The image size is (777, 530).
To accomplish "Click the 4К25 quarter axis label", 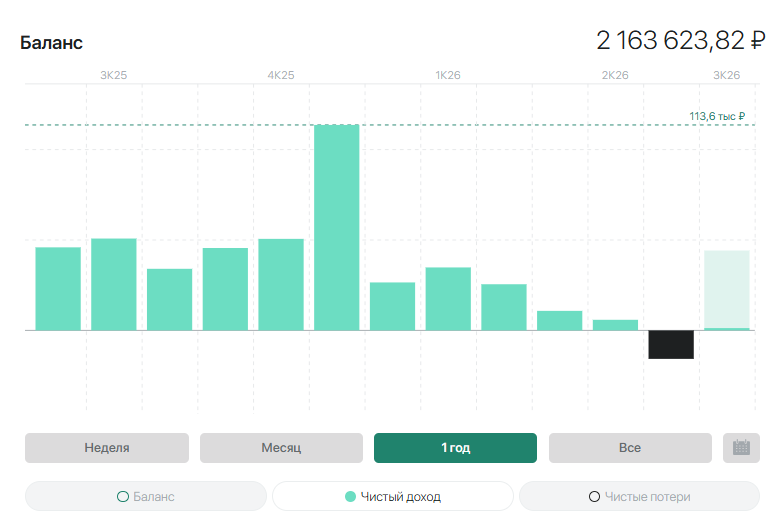I will point(281,75).
